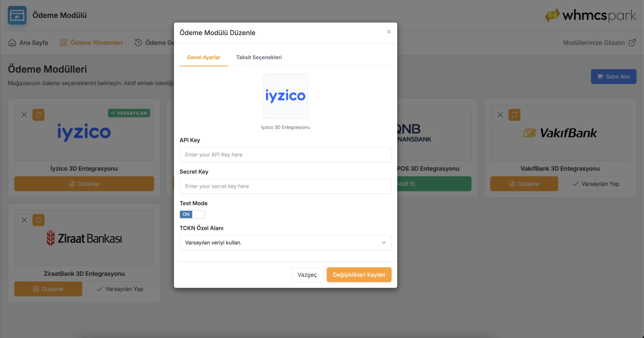Focus the Secret Key input field
Viewport: 644px width, 338px height.
tap(285, 186)
